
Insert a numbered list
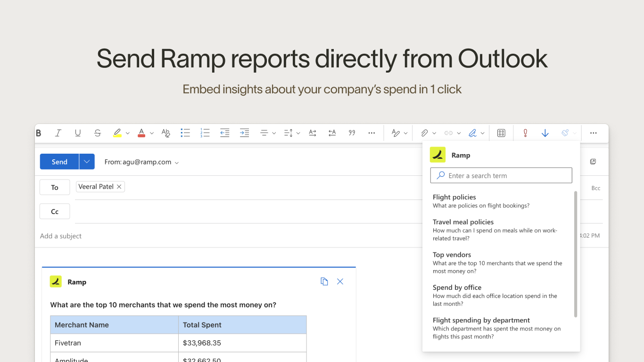click(205, 133)
